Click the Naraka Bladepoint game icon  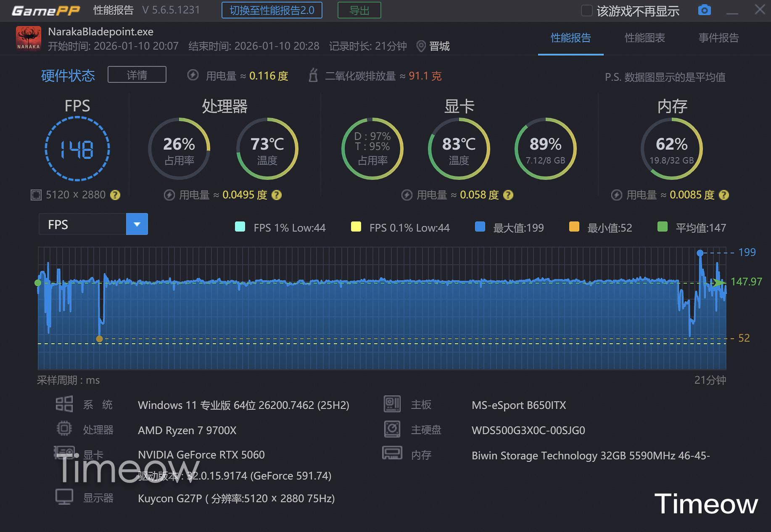pyautogui.click(x=29, y=38)
